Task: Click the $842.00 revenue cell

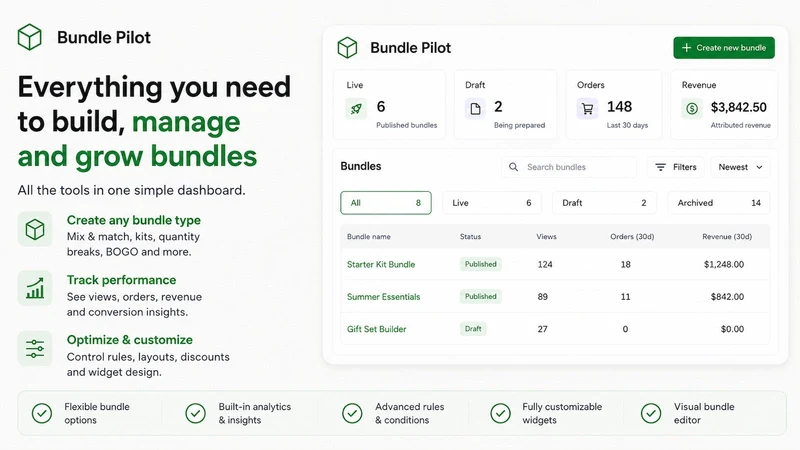Action: point(728,296)
